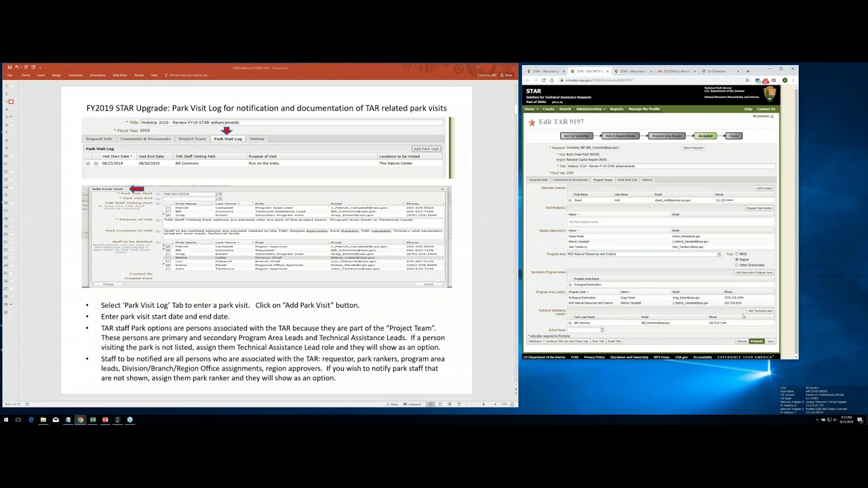
Task: Select the NRSS type radio button
Action: (x=736, y=254)
